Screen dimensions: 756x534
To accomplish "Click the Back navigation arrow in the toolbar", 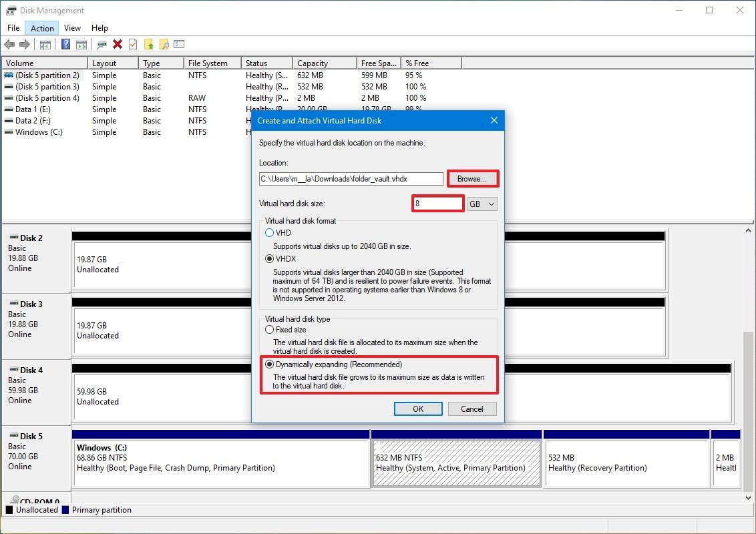I will point(9,44).
